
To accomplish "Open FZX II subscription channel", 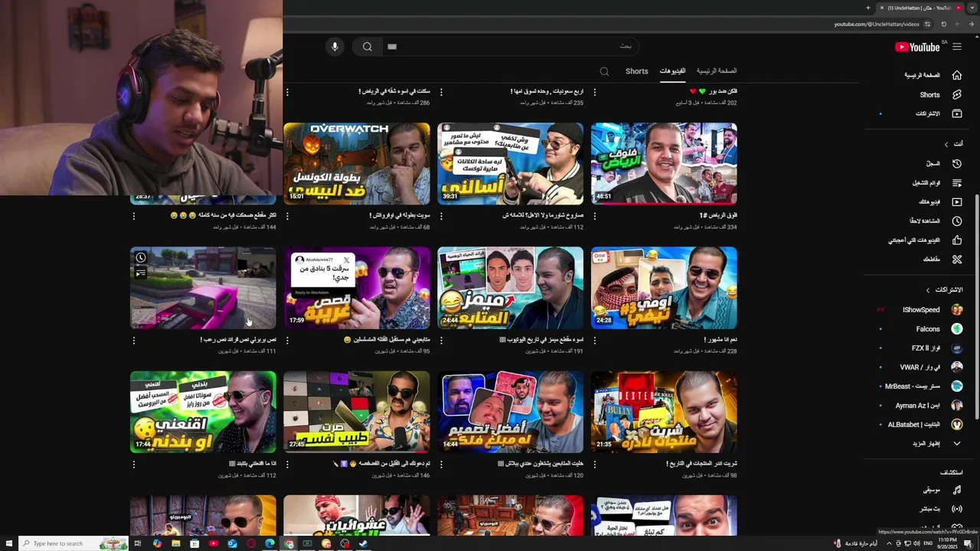I will click(x=937, y=348).
